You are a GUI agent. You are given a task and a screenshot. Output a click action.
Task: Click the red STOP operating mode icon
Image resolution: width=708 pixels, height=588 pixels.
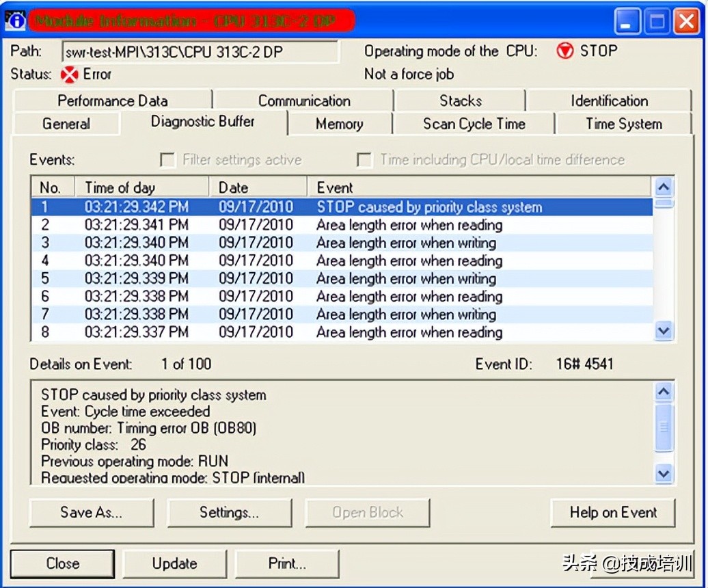(564, 51)
